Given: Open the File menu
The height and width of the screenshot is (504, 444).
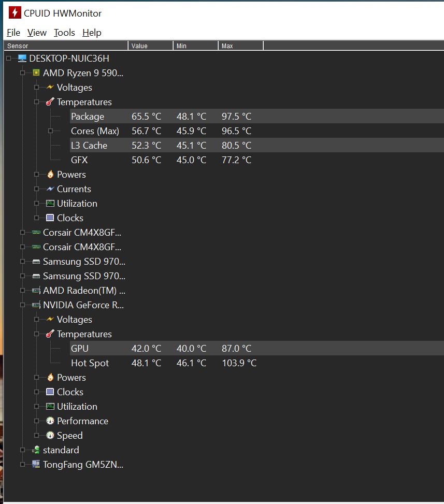Looking at the screenshot, I should pos(13,33).
